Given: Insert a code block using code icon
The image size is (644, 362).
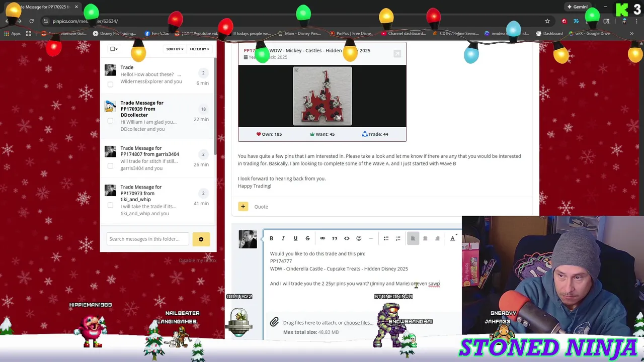Looking at the screenshot, I should click(347, 238).
